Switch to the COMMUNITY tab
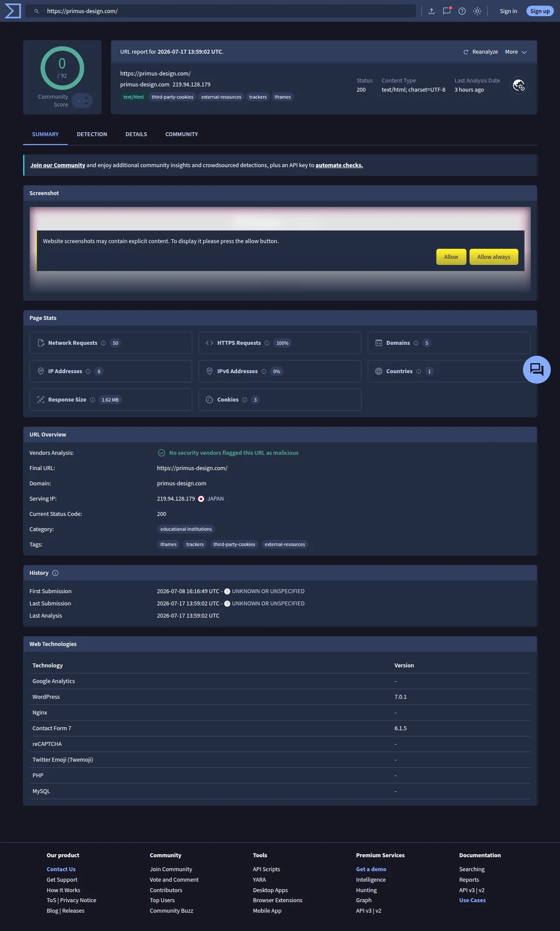This screenshot has height=931, width=560. 181,134
